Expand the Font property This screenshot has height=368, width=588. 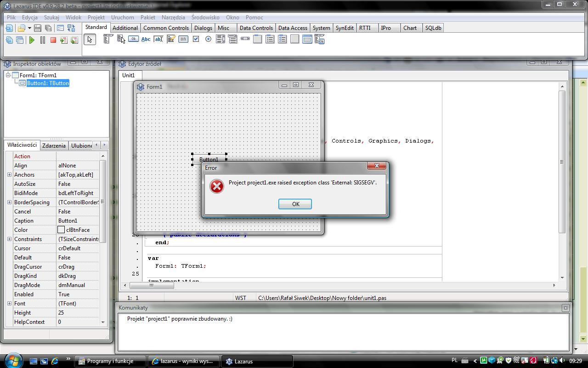pos(9,304)
